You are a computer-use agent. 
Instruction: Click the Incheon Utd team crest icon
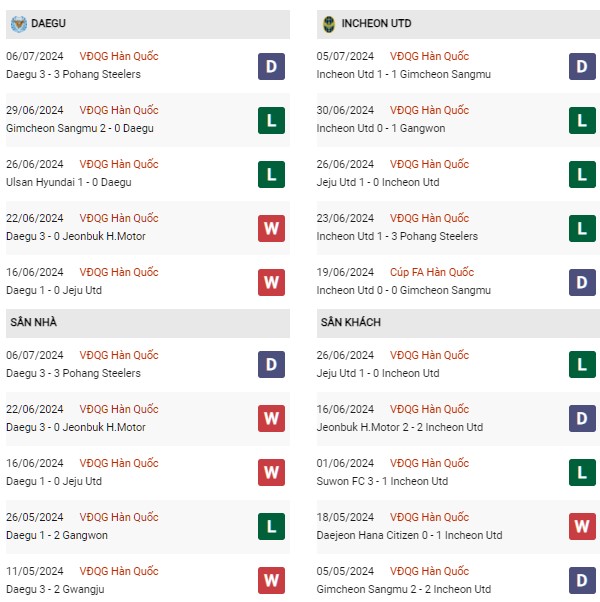[x=329, y=24]
